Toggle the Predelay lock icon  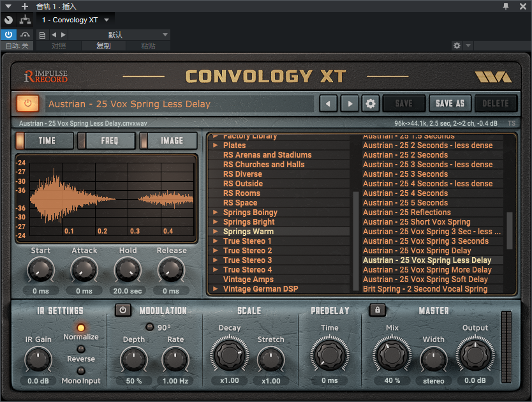(377, 309)
